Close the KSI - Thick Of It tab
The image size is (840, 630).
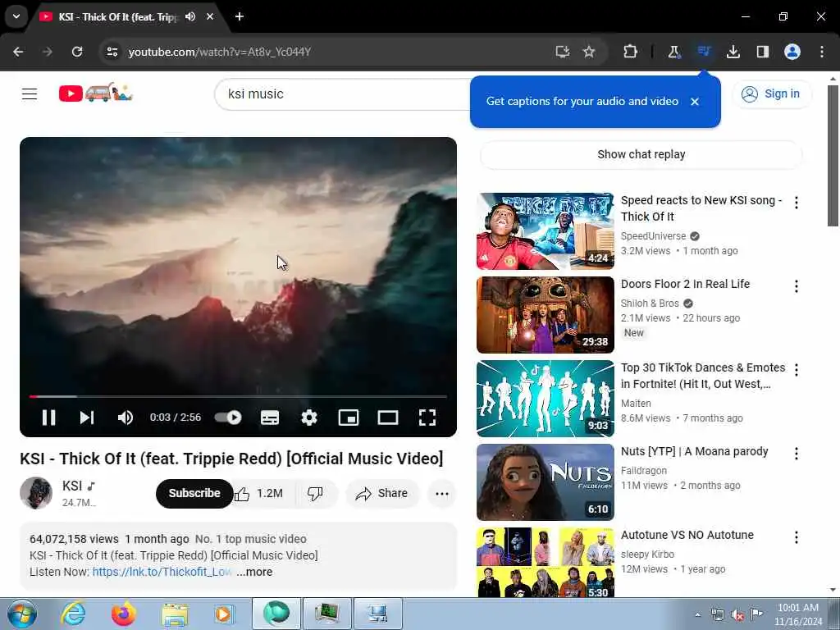(x=210, y=16)
